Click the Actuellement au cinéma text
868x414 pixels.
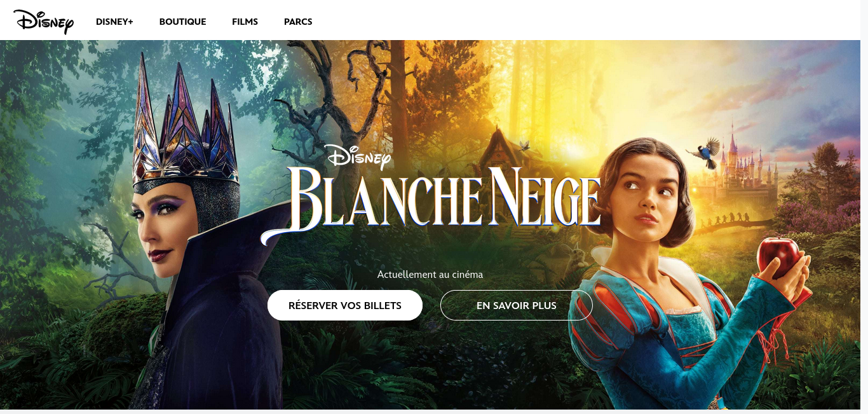pyautogui.click(x=430, y=275)
